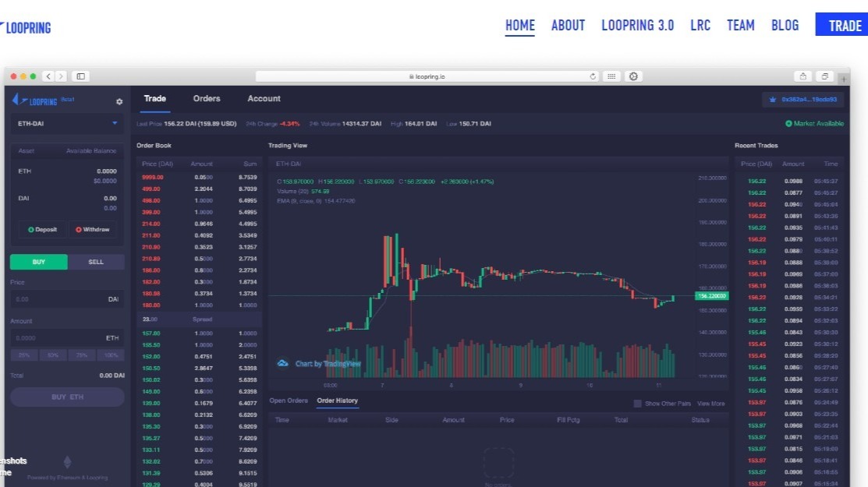Screen dimensions: 868x487
Task: Open the LOOPRING 3.0 page
Action: coord(638,26)
